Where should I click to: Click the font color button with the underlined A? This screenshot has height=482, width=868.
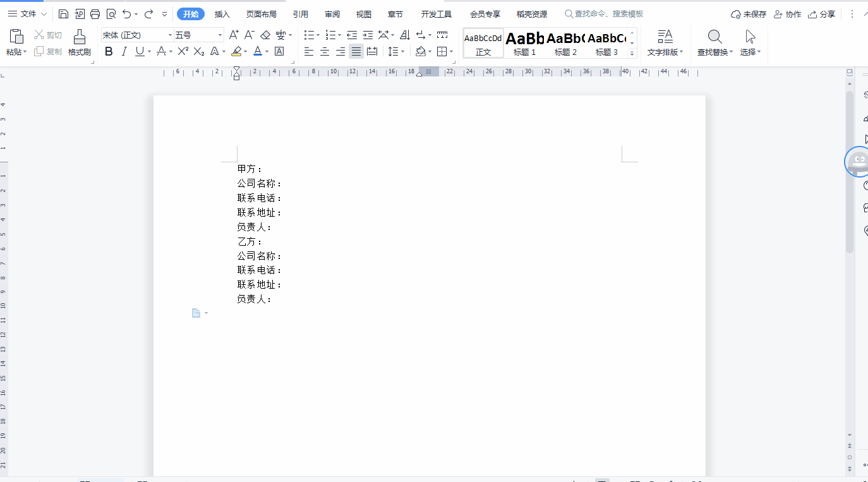(258, 51)
